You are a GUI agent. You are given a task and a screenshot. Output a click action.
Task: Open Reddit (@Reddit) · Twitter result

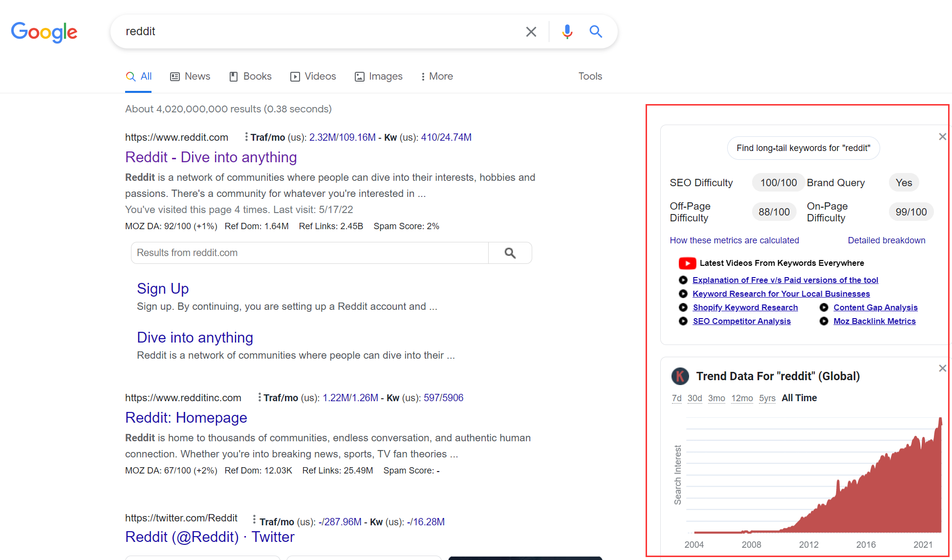(210, 537)
